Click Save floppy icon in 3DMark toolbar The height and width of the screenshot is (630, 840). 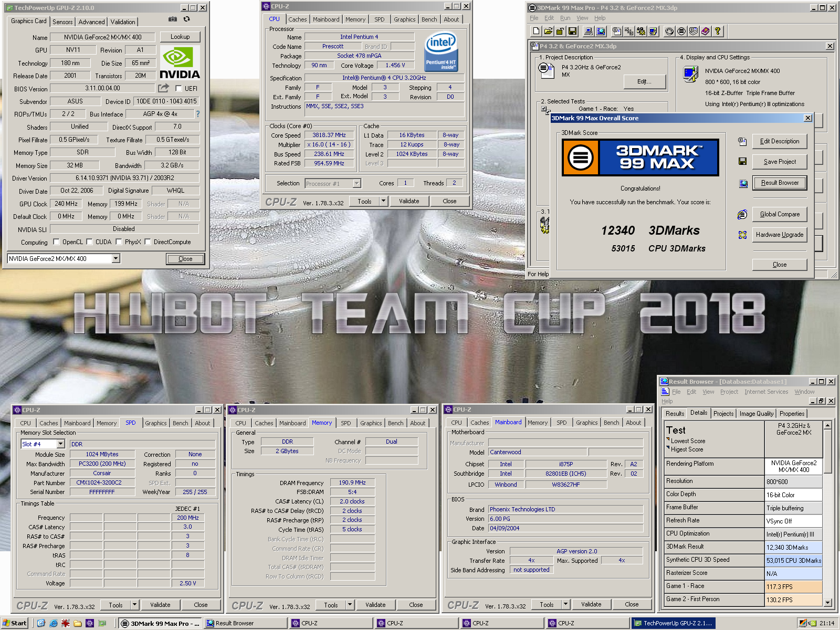572,31
